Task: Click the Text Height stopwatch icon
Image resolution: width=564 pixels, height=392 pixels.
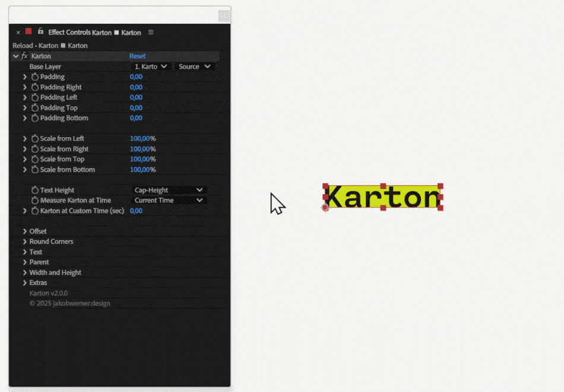Action: [x=35, y=191]
